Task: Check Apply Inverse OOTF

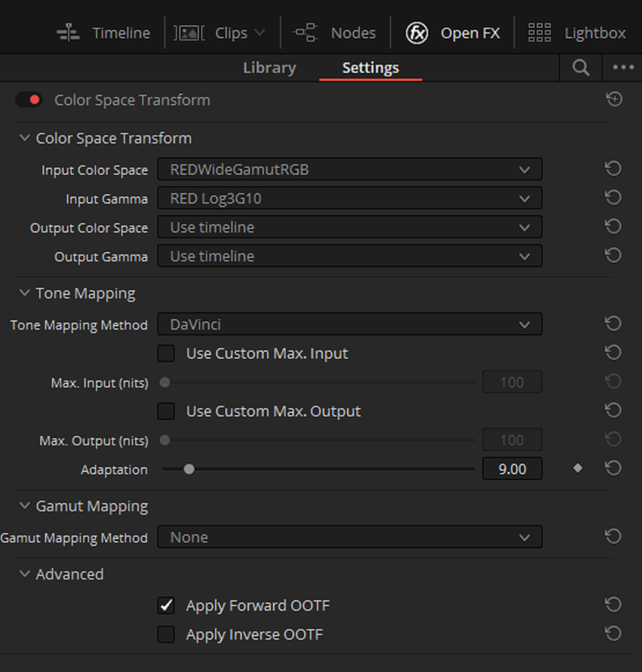Action: click(x=166, y=635)
